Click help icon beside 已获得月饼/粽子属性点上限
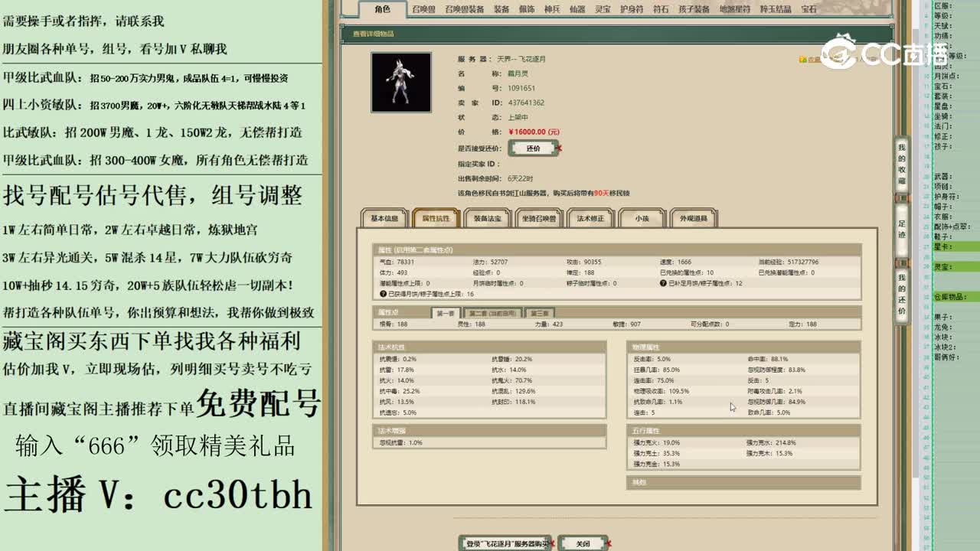The height and width of the screenshot is (551, 980). coord(383,294)
